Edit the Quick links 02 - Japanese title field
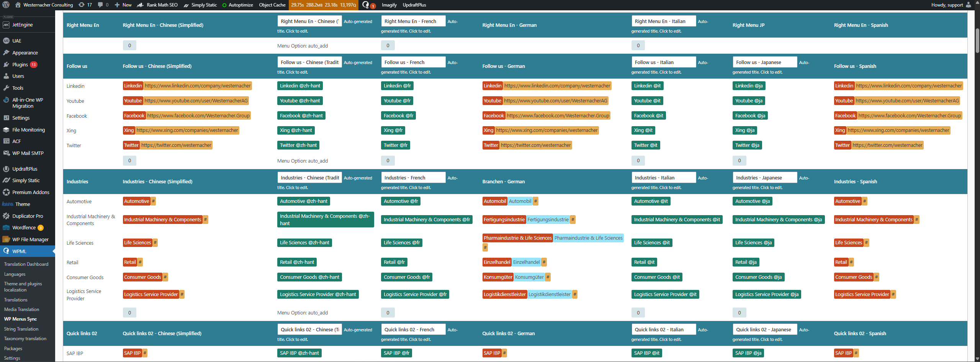This screenshot has width=980, height=362. pos(765,329)
